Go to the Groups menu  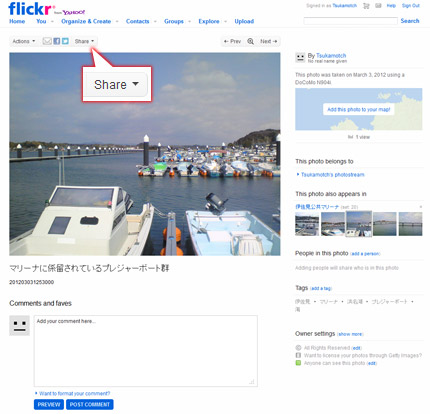174,21
